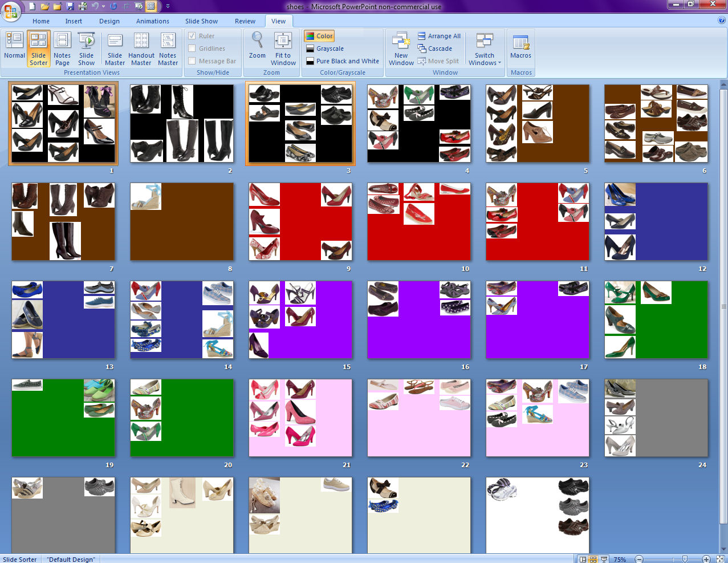728x563 pixels.
Task: Click the Save icon in quick access toolbar
Action: 70,6
